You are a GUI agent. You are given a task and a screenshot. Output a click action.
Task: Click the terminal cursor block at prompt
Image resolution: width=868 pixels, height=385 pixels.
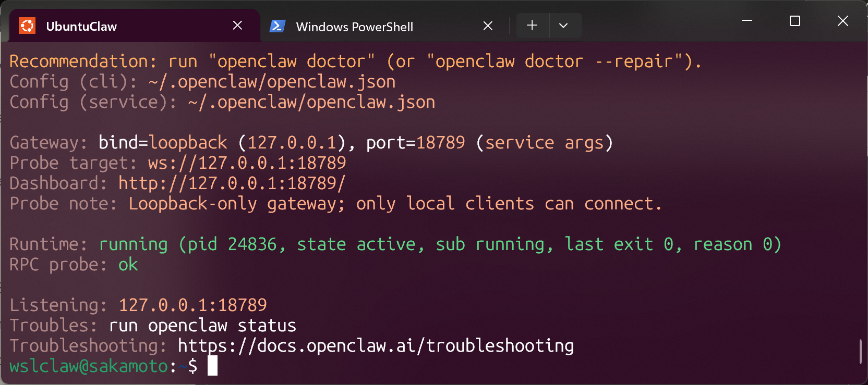tap(212, 366)
